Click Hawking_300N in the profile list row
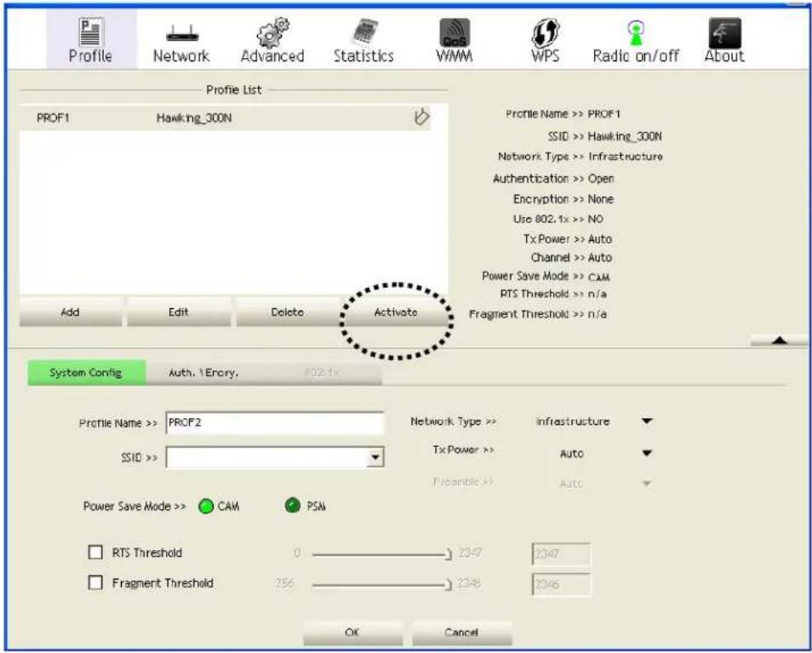Image resolution: width=812 pixels, height=653 pixels. pos(194,118)
